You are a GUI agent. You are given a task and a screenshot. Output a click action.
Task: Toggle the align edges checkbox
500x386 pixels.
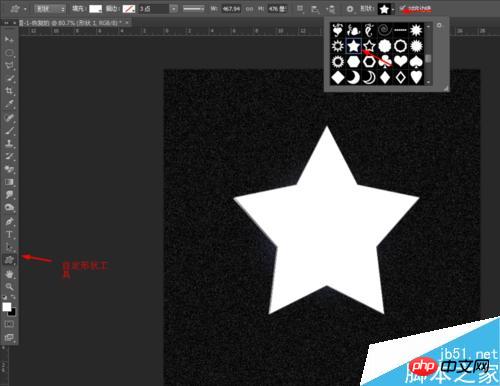[x=403, y=8]
